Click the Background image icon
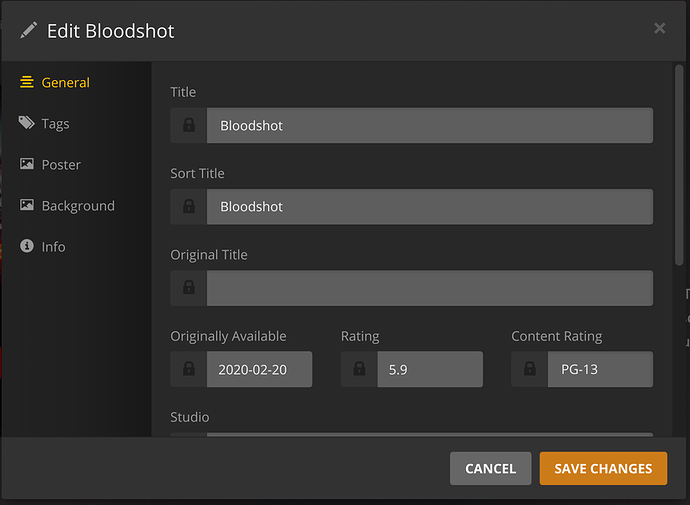Screen dimensions: 690x505 (x=27, y=205)
